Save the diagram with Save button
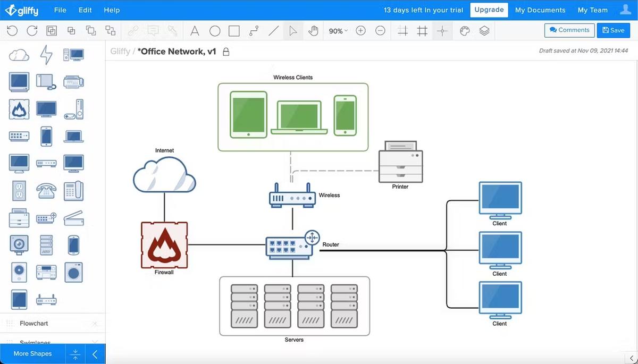Screen dimensions: 638x364 click(x=613, y=30)
